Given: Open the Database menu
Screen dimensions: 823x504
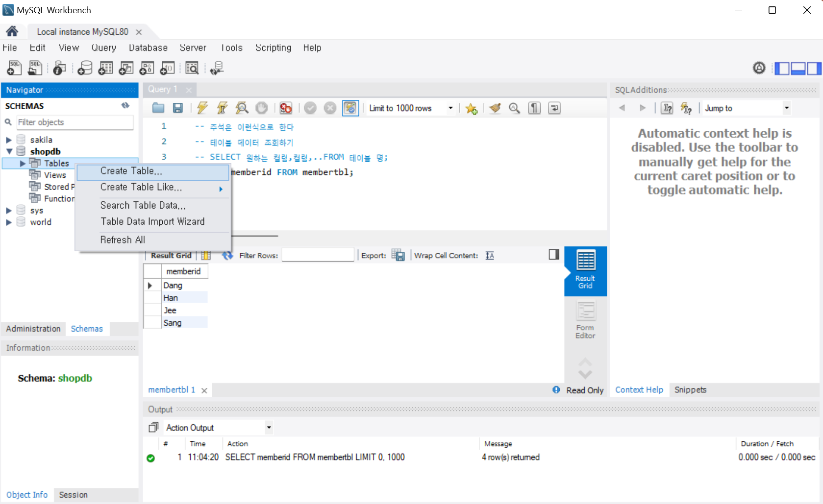Looking at the screenshot, I should click(148, 48).
